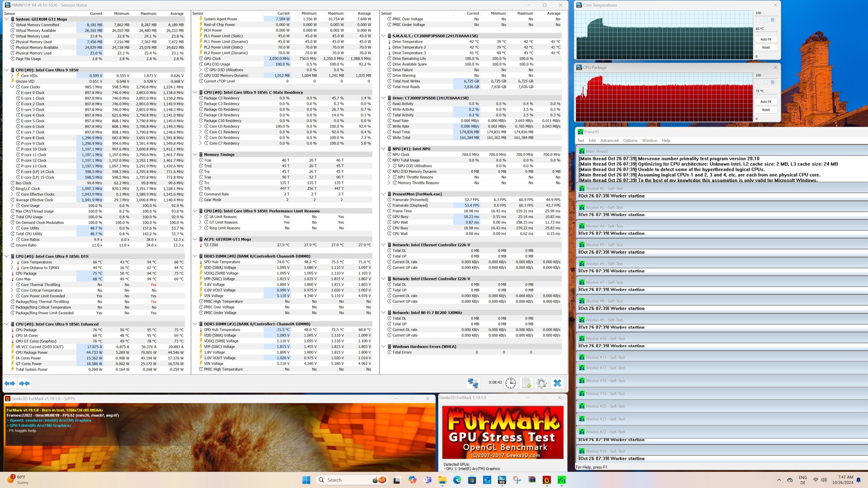The image size is (868, 488).
Task: Click Auto Fit in the Core Temperatures graph
Action: tap(766, 39)
